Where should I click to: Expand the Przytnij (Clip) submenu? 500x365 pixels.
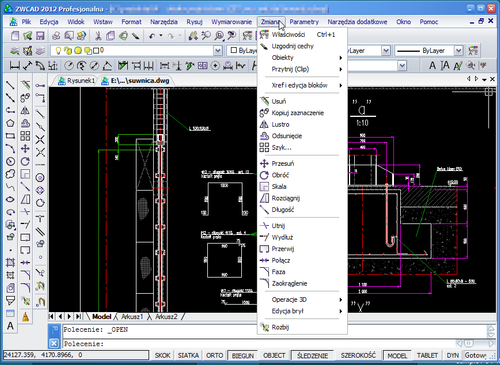(x=302, y=69)
